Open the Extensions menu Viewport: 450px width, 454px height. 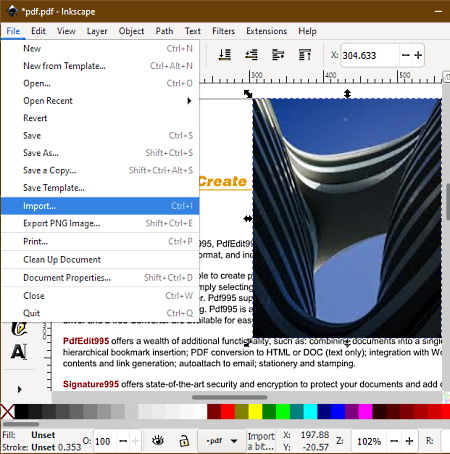tap(266, 31)
